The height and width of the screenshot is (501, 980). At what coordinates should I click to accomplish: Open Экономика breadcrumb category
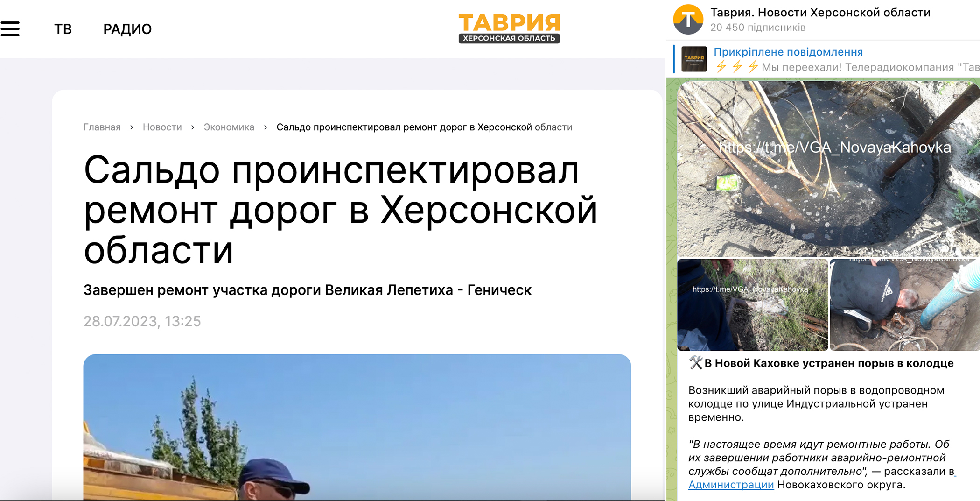click(229, 127)
